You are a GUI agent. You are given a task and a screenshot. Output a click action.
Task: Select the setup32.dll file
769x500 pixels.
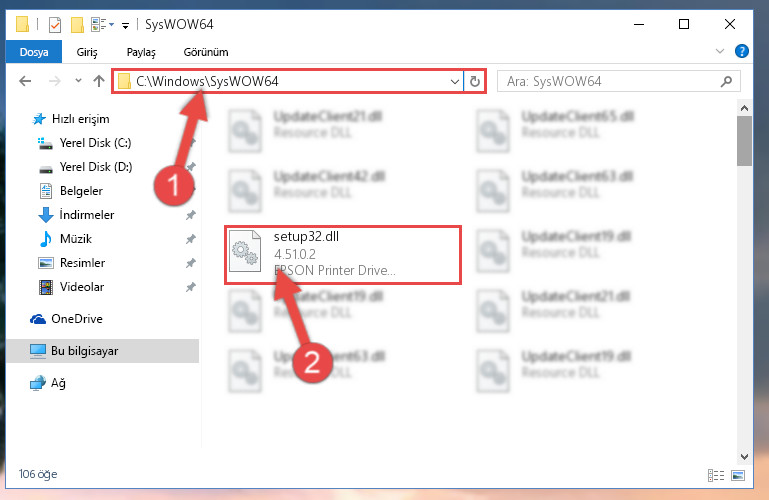click(x=343, y=254)
